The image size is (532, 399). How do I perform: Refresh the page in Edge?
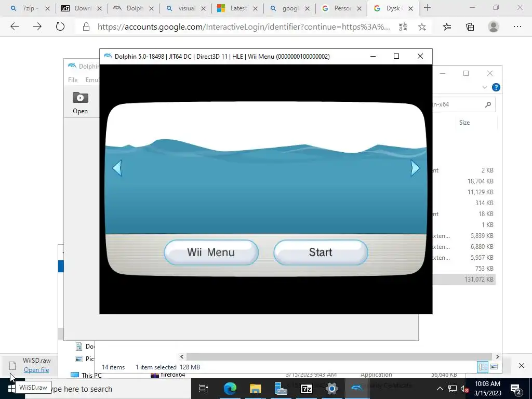point(60,26)
